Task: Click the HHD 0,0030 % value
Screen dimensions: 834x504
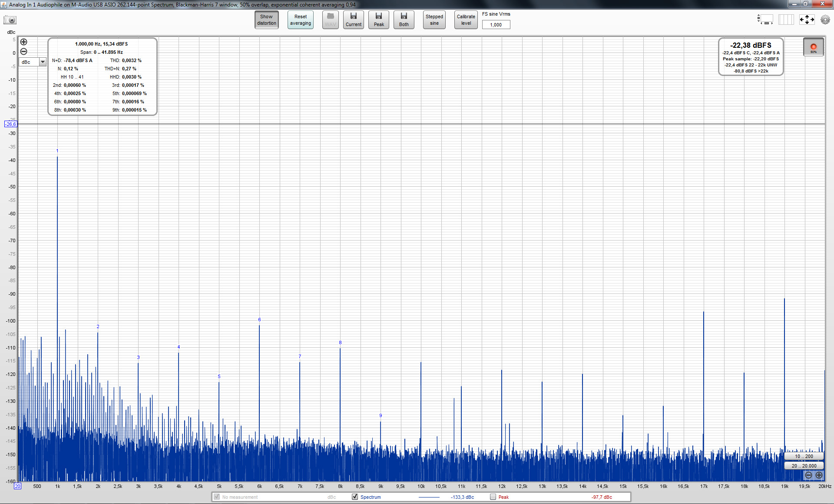Action: 132,77
